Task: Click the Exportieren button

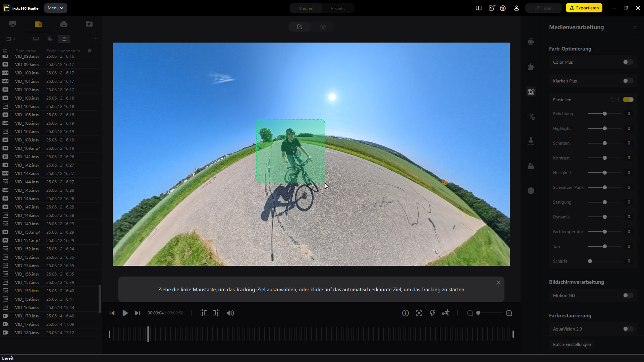Action: (x=584, y=8)
